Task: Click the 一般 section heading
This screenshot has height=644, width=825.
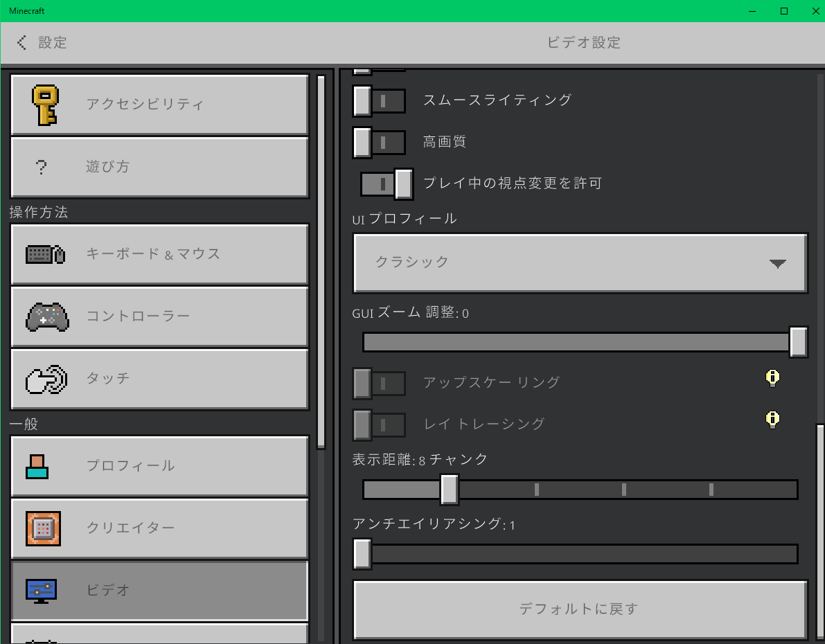Action: pos(24,424)
